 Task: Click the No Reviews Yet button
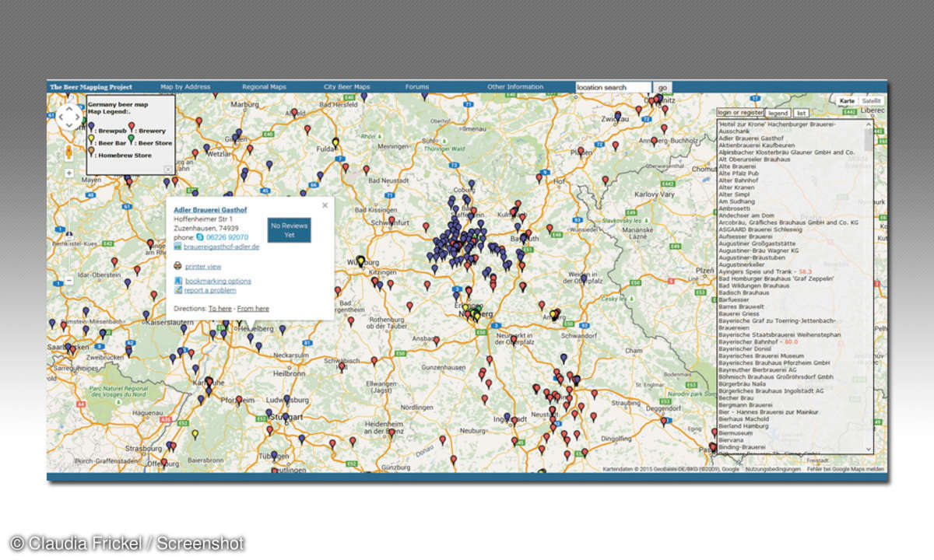tap(289, 229)
